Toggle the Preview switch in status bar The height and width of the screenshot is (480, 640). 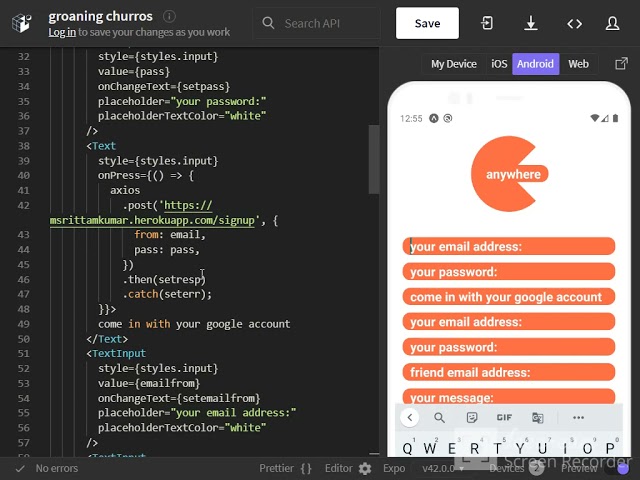pos(617,469)
